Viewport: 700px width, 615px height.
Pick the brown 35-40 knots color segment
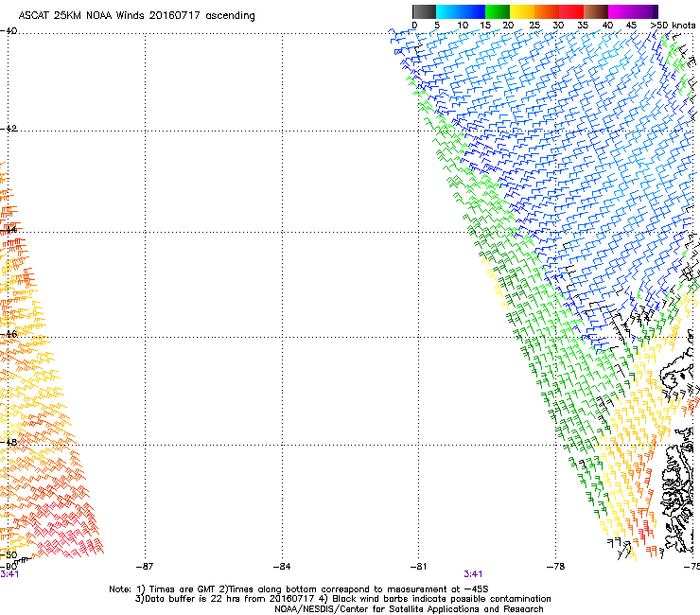596,11
